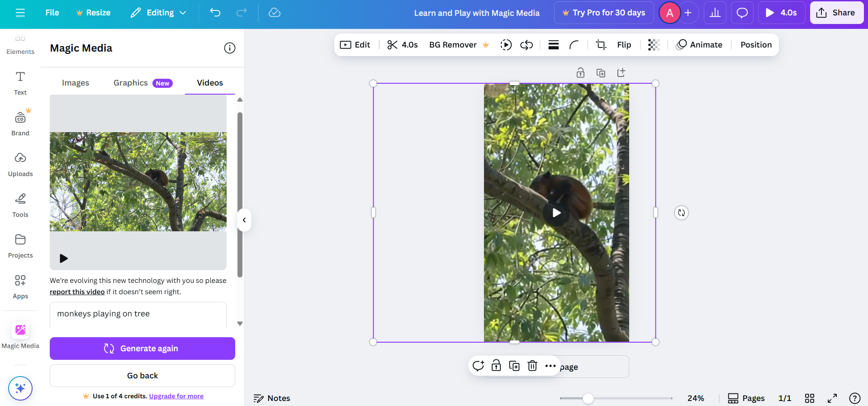Add collaborators with the plus icon
The image size is (868, 406).
688,13
